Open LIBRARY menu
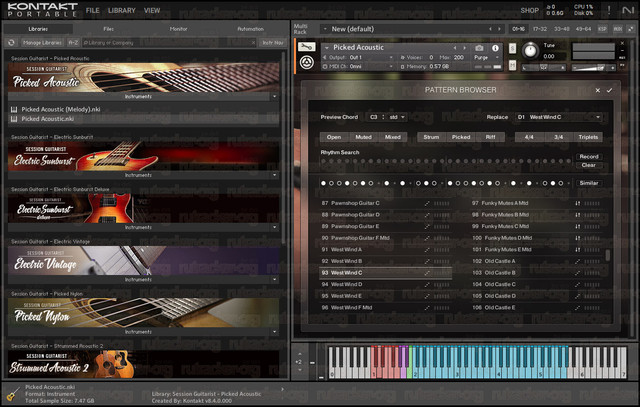Screen dimensions: 640x407 122,10
